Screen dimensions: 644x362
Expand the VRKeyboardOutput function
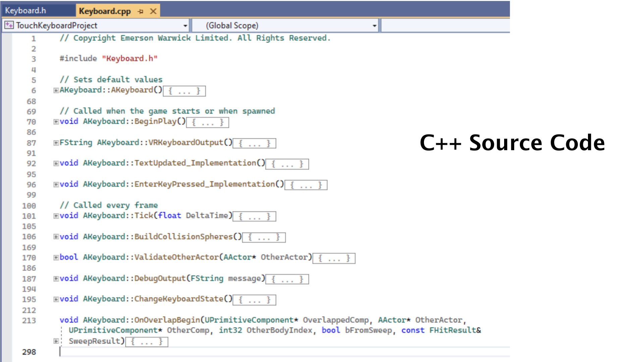56,143
